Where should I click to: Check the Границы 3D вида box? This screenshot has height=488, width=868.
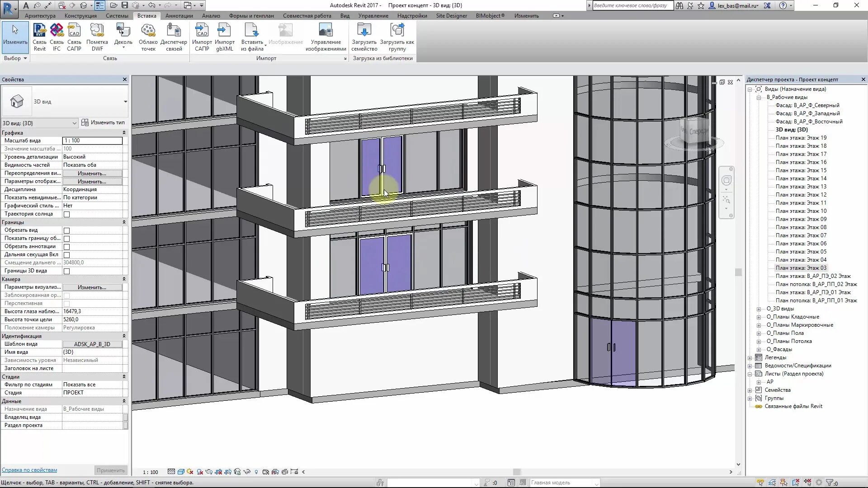[x=67, y=271]
